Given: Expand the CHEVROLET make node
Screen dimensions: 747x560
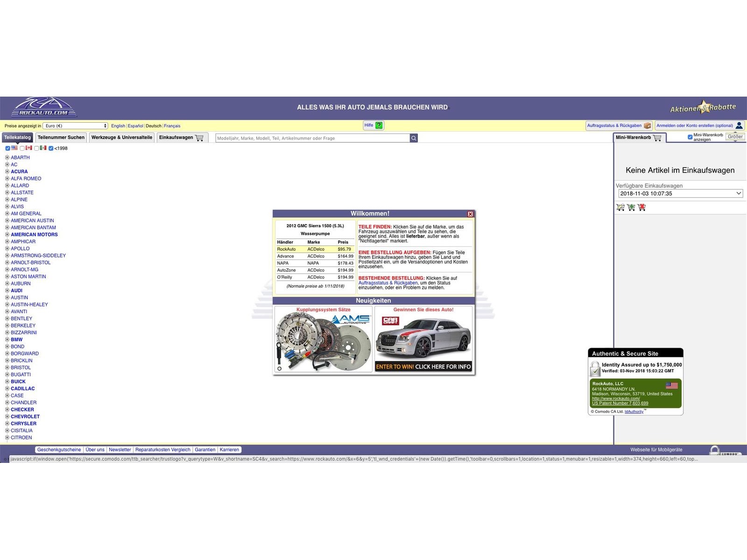Looking at the screenshot, I should coord(7,417).
